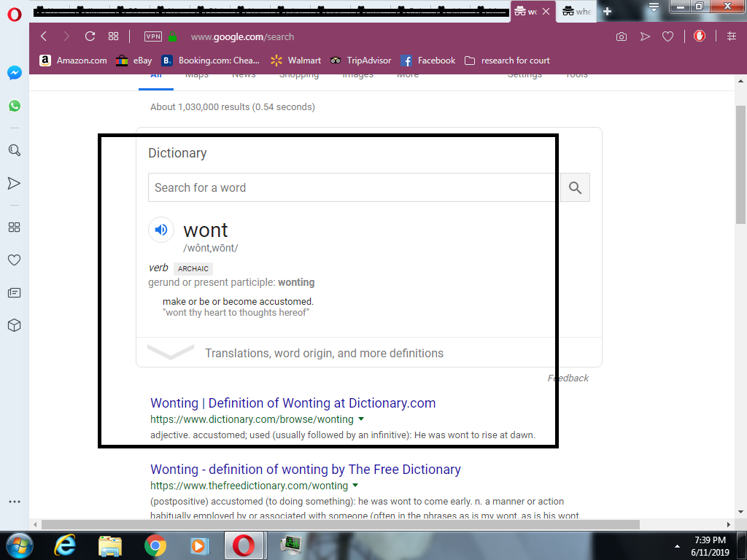Open resource monitor taskbar icon
The height and width of the screenshot is (560, 747).
tap(290, 545)
